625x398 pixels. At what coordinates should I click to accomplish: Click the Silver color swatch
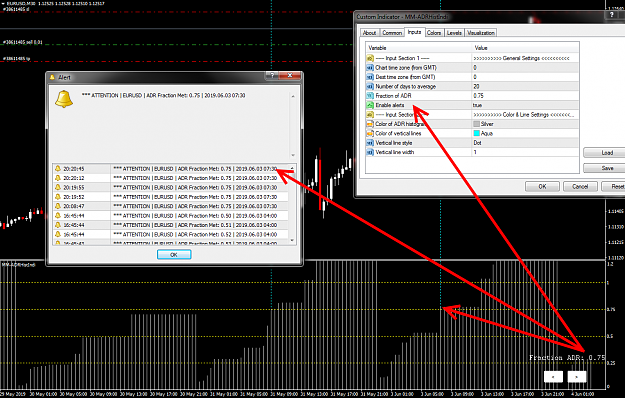point(476,124)
